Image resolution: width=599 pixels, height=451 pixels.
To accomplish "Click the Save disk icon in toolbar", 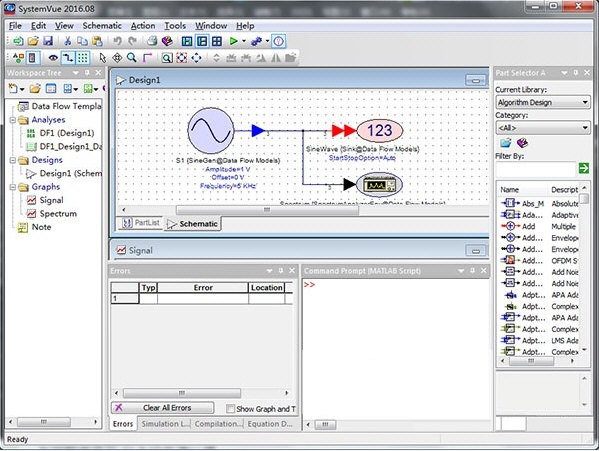I will [x=48, y=41].
